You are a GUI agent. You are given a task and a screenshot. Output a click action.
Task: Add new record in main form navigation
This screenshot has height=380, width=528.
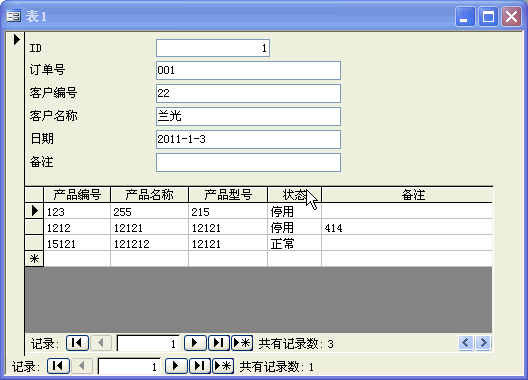[223, 366]
